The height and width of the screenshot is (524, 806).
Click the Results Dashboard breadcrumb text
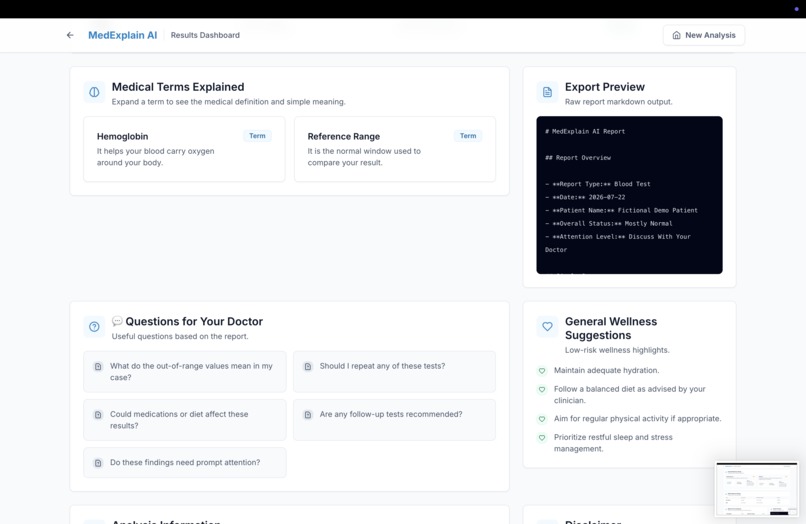tap(205, 35)
